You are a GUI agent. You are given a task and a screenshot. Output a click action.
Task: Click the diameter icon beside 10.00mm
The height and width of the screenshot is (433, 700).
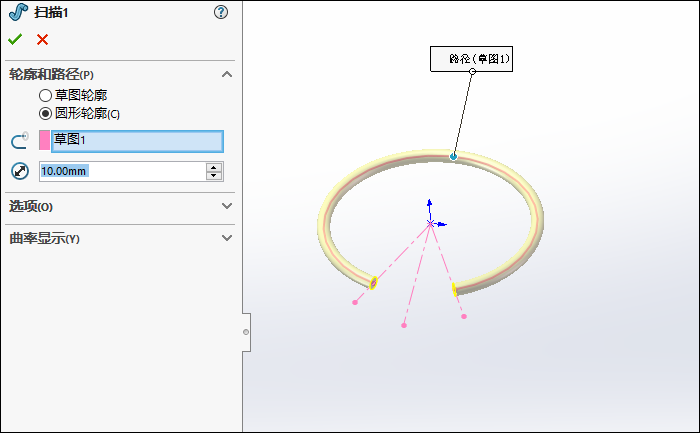pyautogui.click(x=20, y=171)
